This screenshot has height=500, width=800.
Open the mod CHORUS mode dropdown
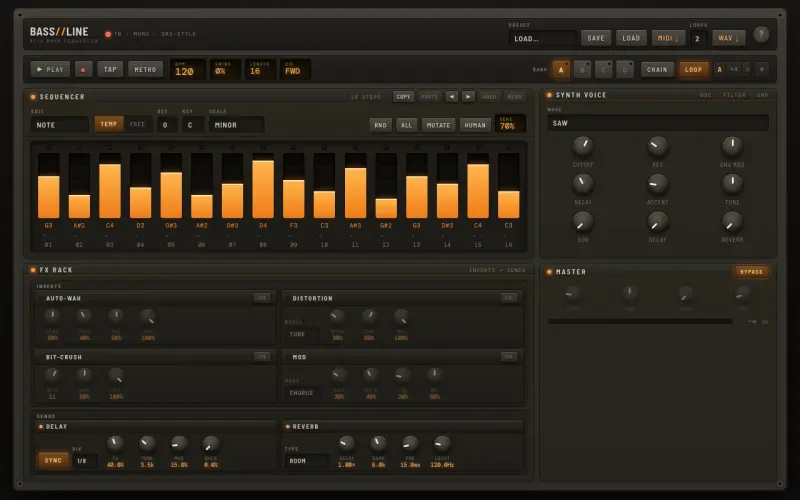tap(302, 393)
